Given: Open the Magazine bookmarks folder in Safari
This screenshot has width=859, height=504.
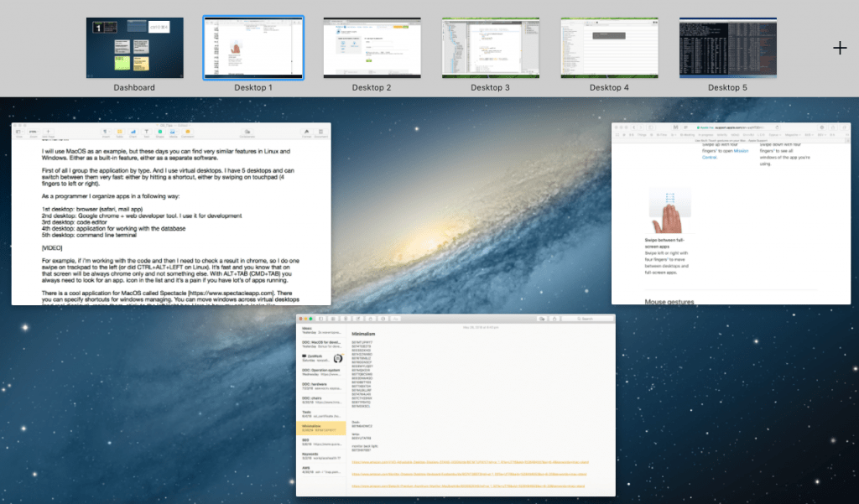Looking at the screenshot, I should (793, 135).
